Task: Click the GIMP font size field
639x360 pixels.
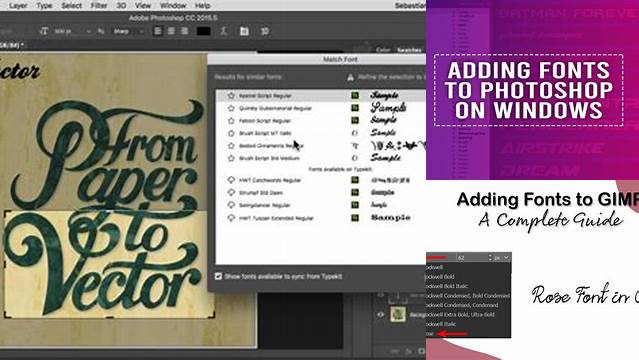Action: pyautogui.click(x=472, y=258)
